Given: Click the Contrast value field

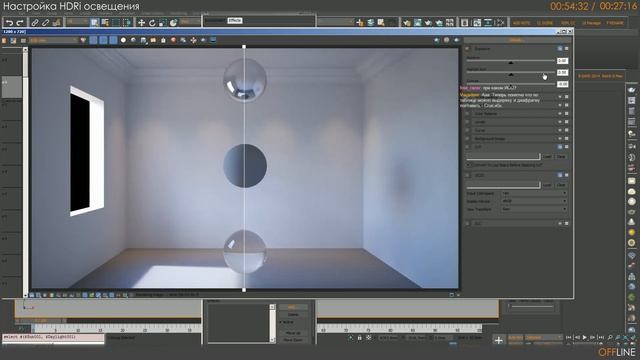Looking at the screenshot, I should pyautogui.click(x=562, y=84).
